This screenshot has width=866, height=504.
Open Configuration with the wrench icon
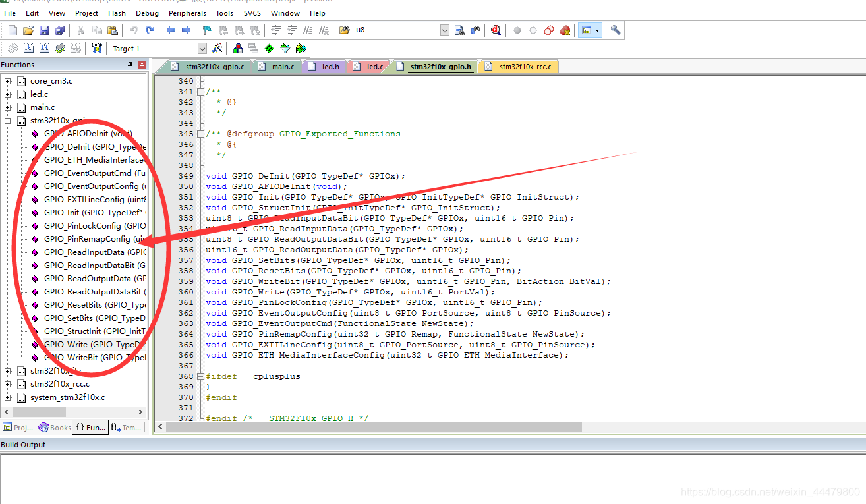coord(616,30)
